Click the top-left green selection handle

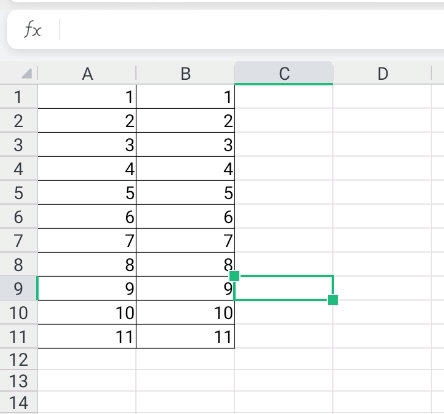click(234, 276)
